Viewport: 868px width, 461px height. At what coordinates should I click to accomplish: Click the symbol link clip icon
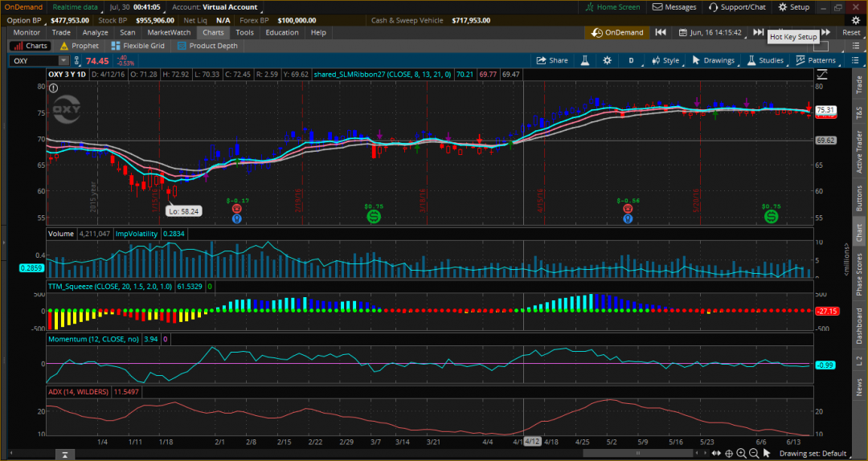[x=77, y=60]
